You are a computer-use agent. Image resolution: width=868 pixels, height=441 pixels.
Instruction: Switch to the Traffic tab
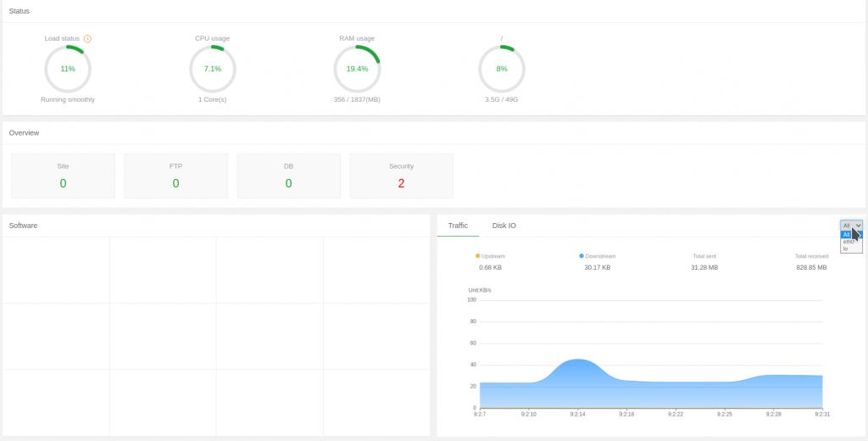[x=458, y=226]
